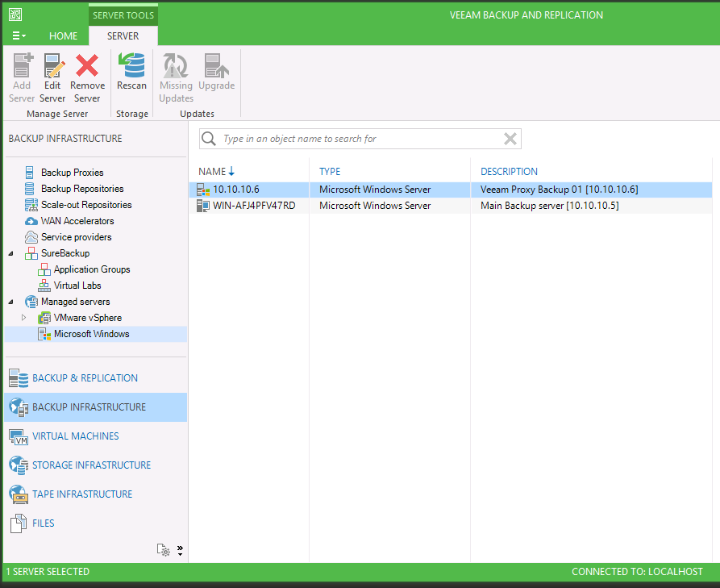
Task: Click the Add Server ribbon icon
Action: pyautogui.click(x=22, y=65)
